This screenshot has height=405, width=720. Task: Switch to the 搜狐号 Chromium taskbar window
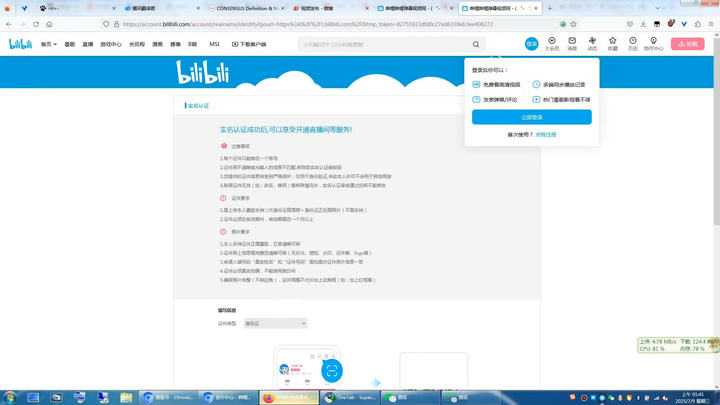coord(168,397)
